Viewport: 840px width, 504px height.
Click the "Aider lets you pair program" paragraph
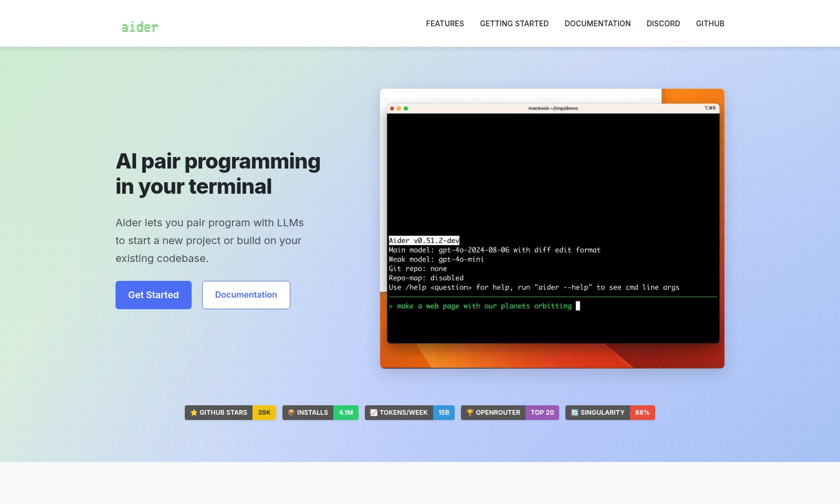tap(209, 240)
